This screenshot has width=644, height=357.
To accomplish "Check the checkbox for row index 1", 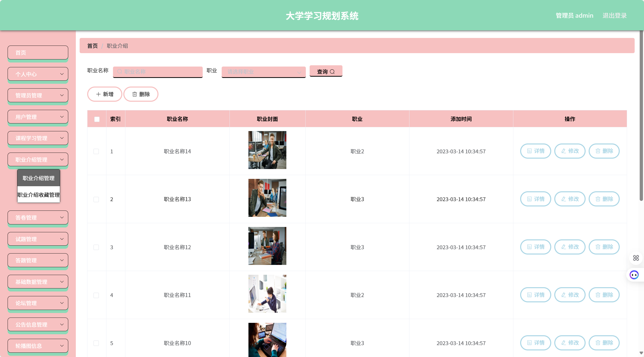I will (96, 151).
